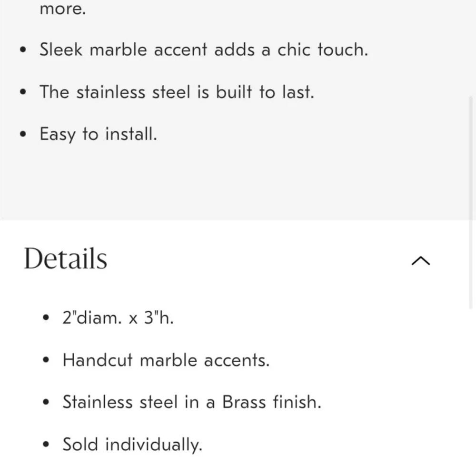Click the 'Sold individually.' detail item
Image resolution: width=476 pixels, height=476 pixels.
[132, 445]
